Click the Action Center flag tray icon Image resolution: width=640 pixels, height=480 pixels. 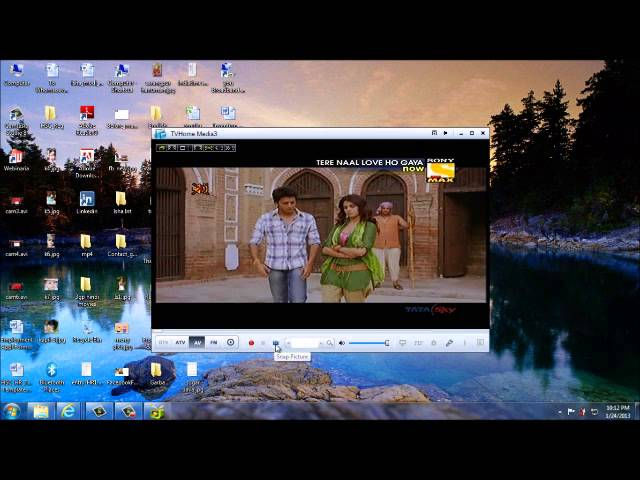[571, 412]
